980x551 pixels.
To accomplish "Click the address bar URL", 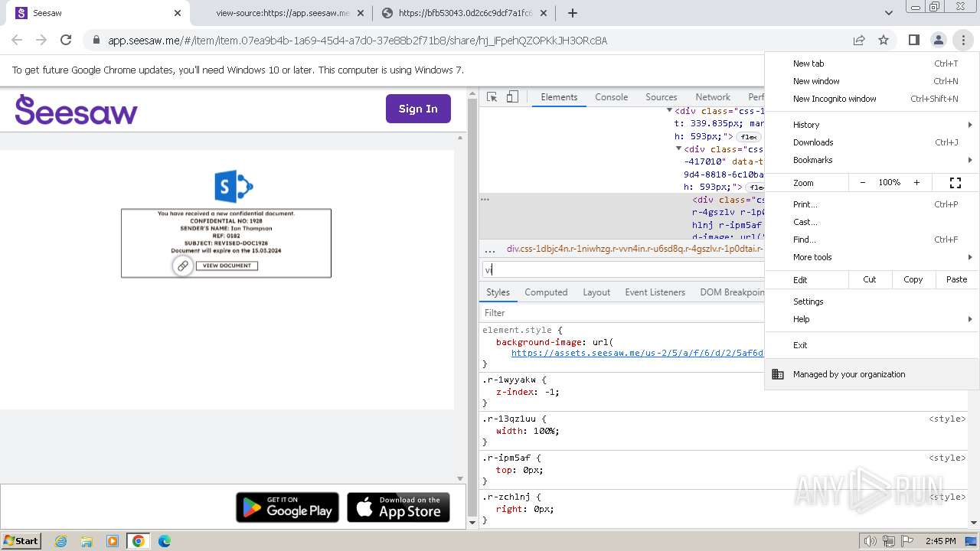I will 358,41.
